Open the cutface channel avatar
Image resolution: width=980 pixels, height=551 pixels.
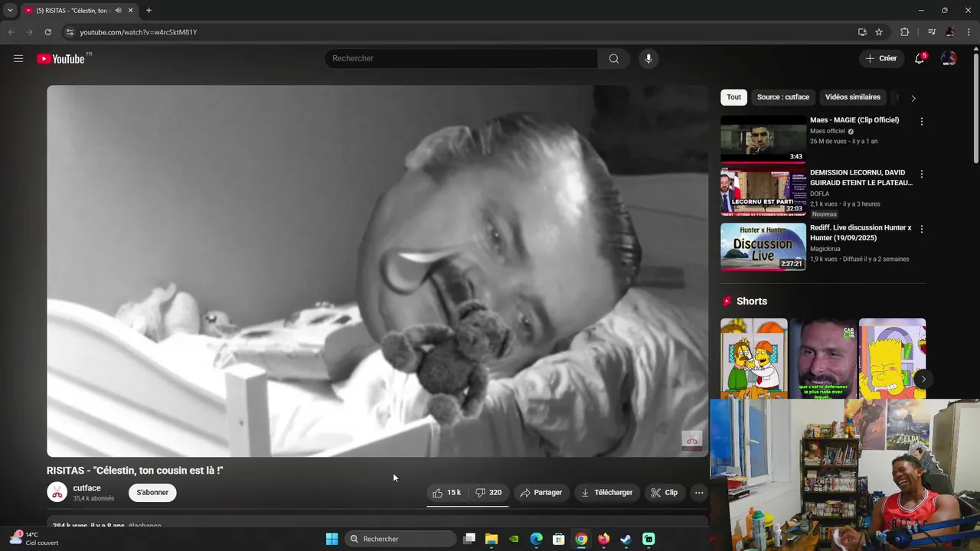pyautogui.click(x=57, y=492)
